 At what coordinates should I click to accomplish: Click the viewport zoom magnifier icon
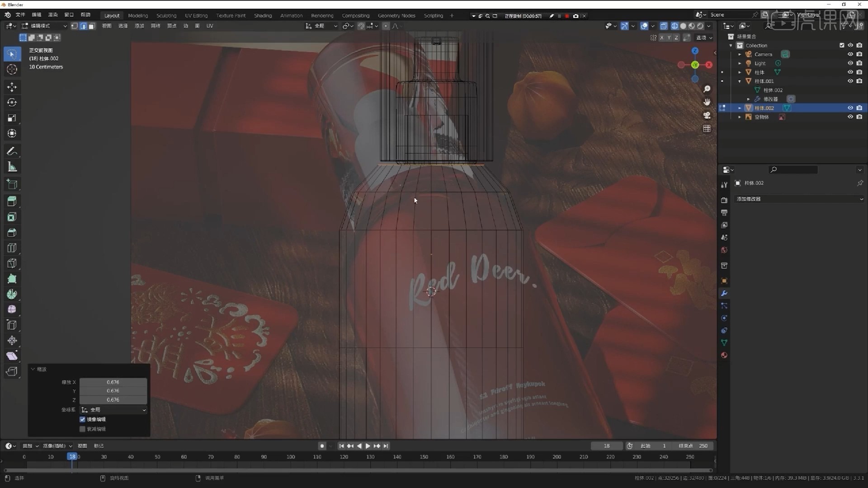(707, 89)
